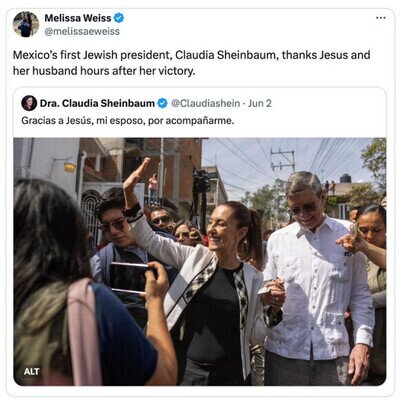Select the Dra. Claudia Sheinbaum name
The image size is (400, 401).
(x=97, y=103)
